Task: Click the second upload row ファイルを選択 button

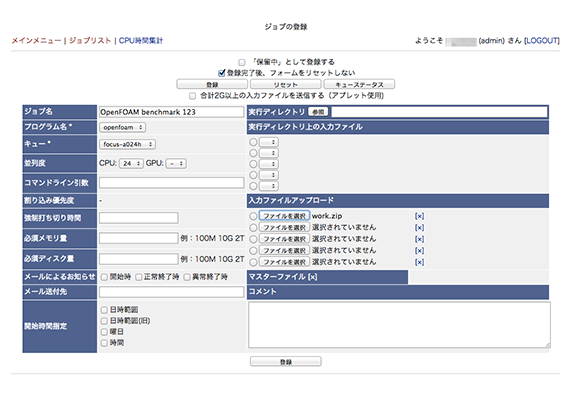Action: (x=284, y=228)
